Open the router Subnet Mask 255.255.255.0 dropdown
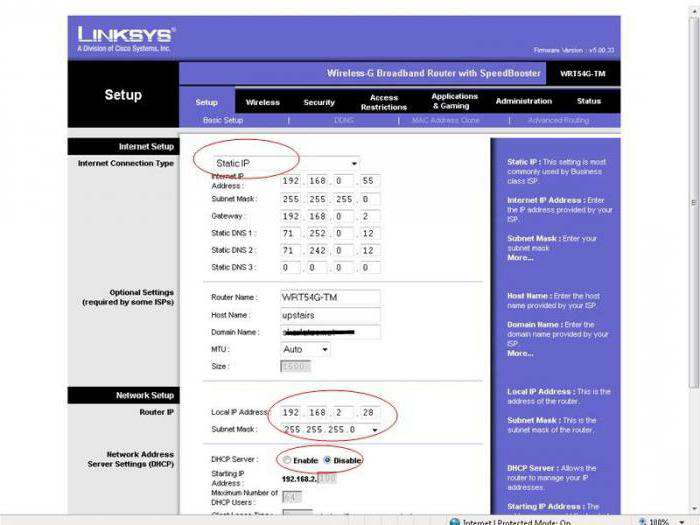This screenshot has height=525, width=700. (x=374, y=429)
